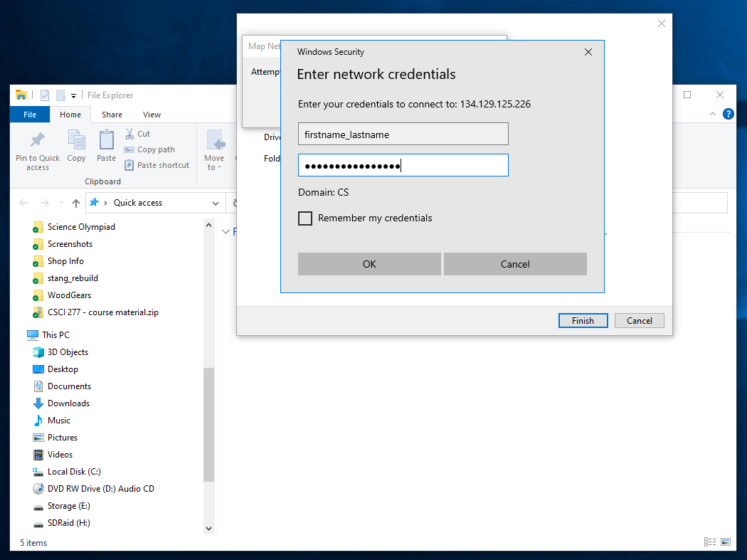
Task: Click the Paste clipboard icon
Action: pyautogui.click(x=106, y=140)
